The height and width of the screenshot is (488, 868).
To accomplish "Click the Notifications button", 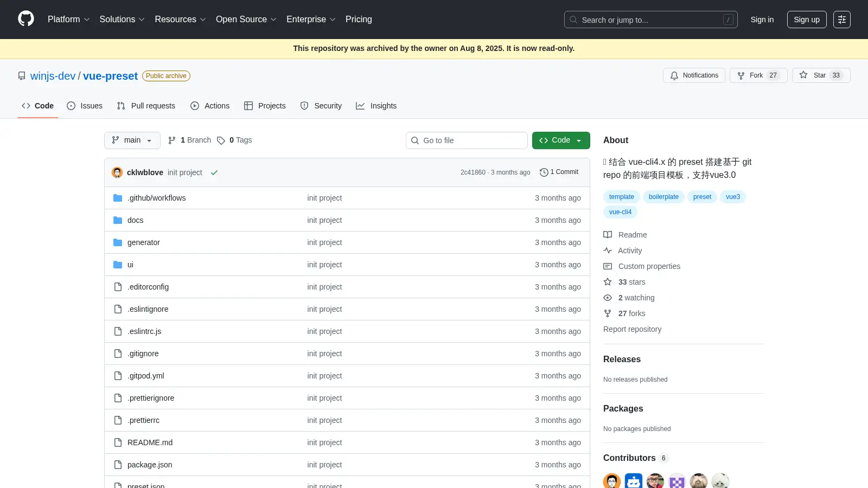I will [x=694, y=75].
